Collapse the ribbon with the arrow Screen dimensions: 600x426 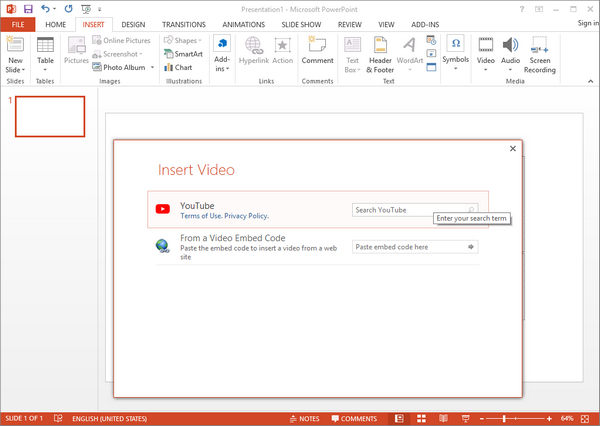[590, 81]
